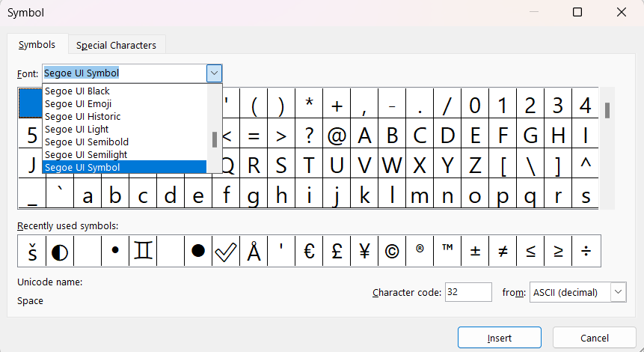Select the forward slash / in the grid
The width and height of the screenshot is (644, 352).
(447, 103)
